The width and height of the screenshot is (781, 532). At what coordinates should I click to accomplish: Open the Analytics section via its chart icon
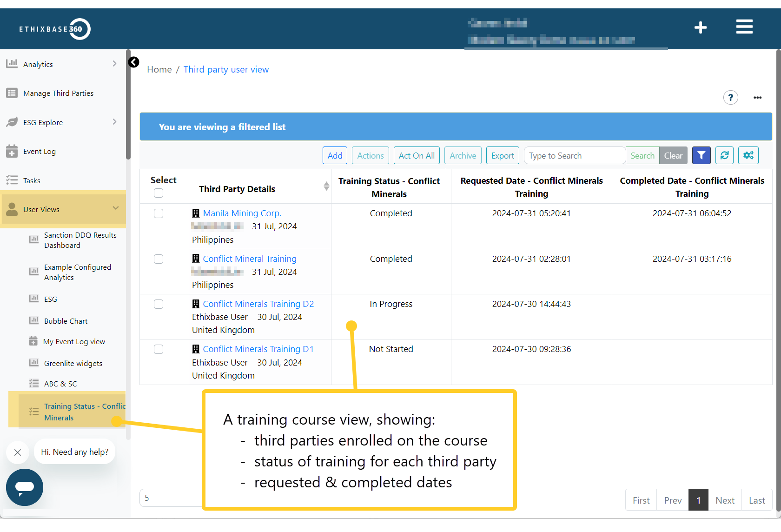click(12, 64)
